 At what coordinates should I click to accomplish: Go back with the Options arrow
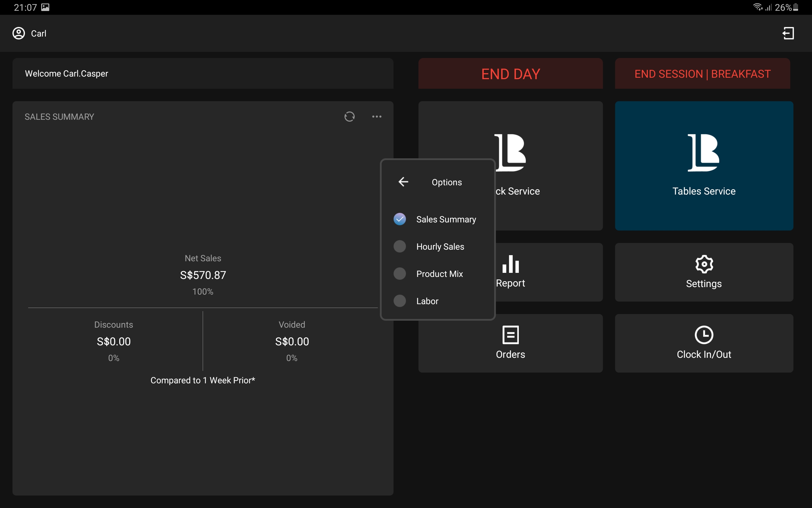tap(403, 182)
